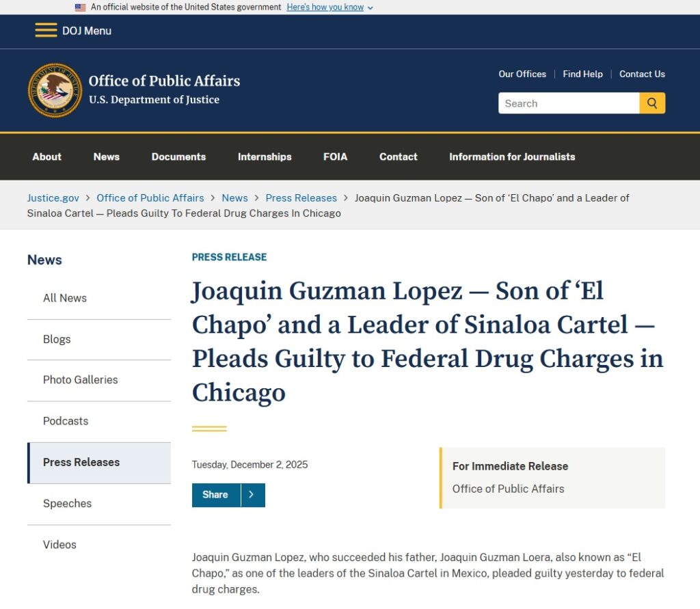
Task: Expand the Share arrow chevron
Action: [x=253, y=495]
